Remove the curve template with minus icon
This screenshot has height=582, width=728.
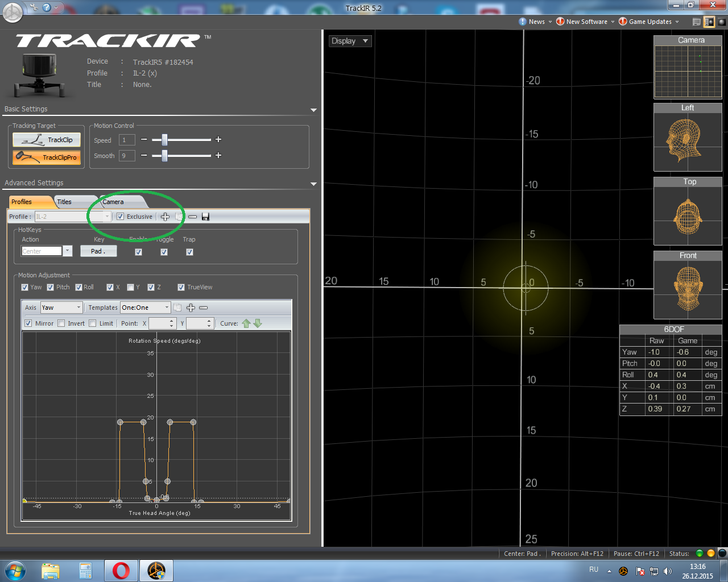(203, 307)
